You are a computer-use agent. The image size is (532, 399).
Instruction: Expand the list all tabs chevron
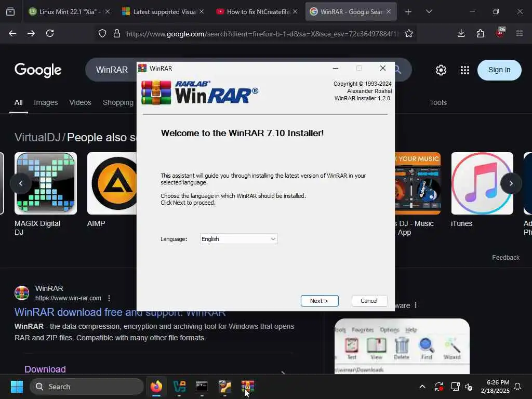pyautogui.click(x=429, y=11)
